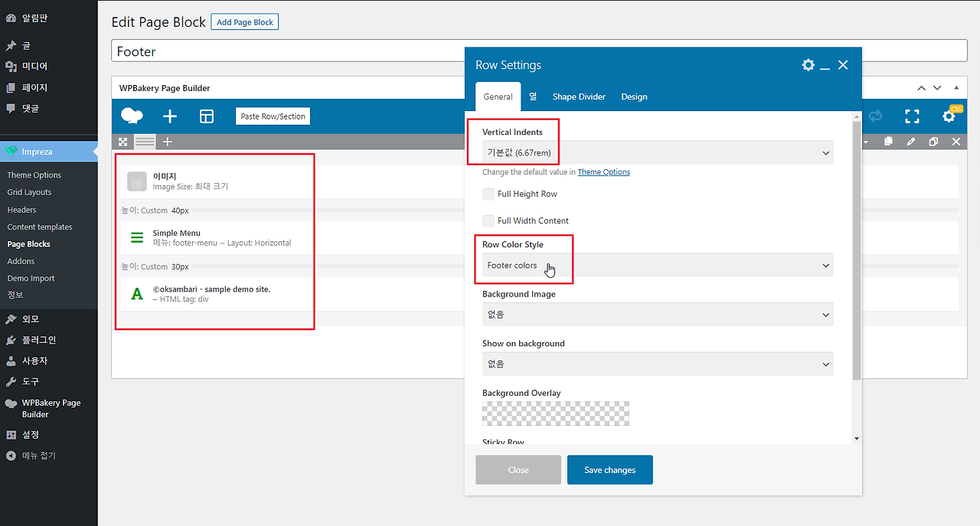Open the Row Color Style dropdown
Image resolution: width=980 pixels, height=526 pixels.
pos(658,265)
